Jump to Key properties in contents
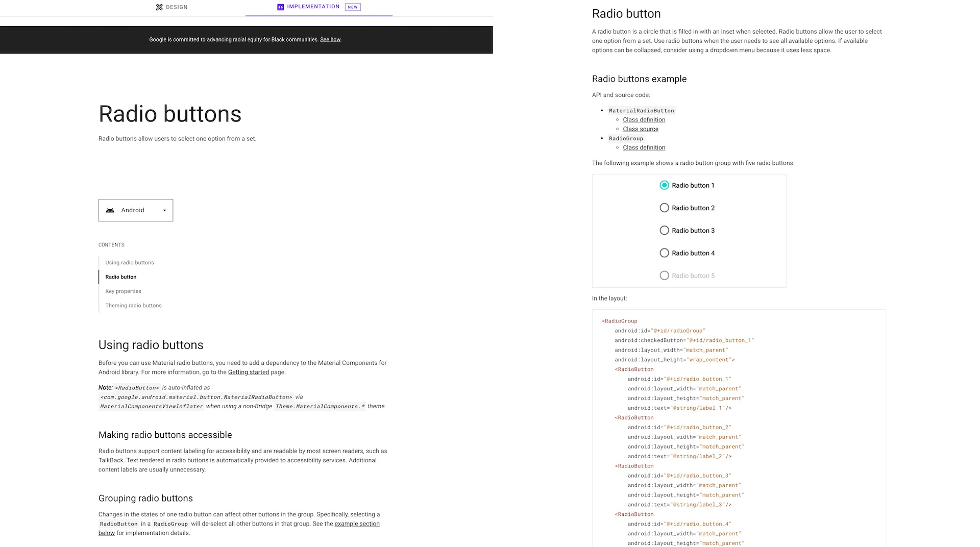The image size is (980, 547). (x=123, y=291)
